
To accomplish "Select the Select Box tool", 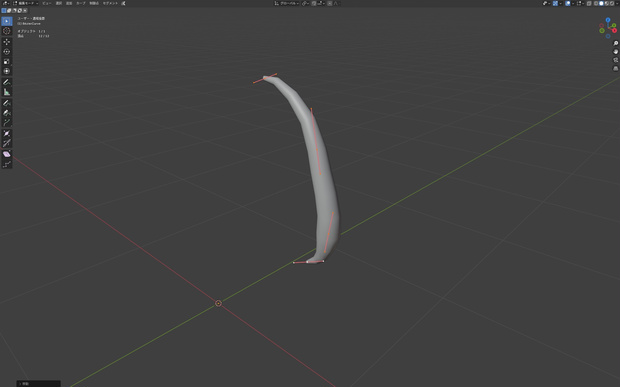I will 7,21.
